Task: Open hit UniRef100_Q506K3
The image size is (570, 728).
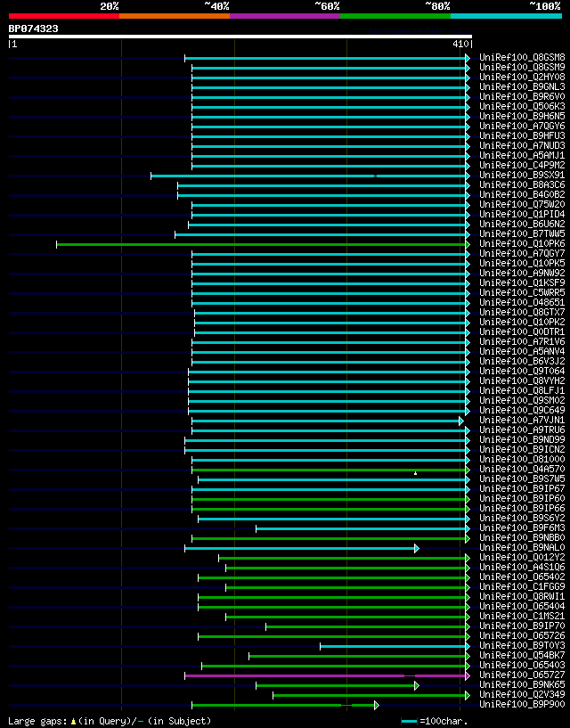Action: pos(522,106)
